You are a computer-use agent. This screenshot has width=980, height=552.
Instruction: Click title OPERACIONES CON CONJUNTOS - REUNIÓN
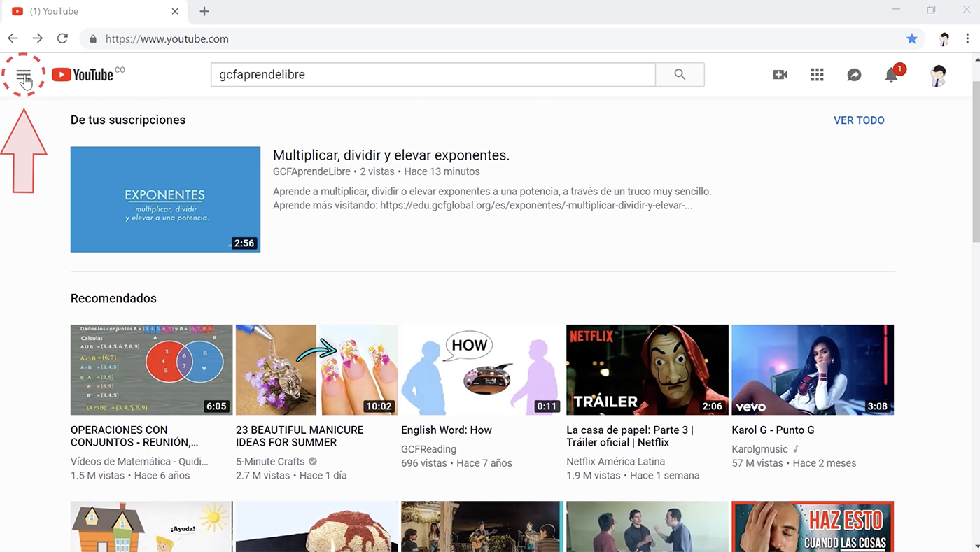pyautogui.click(x=134, y=436)
